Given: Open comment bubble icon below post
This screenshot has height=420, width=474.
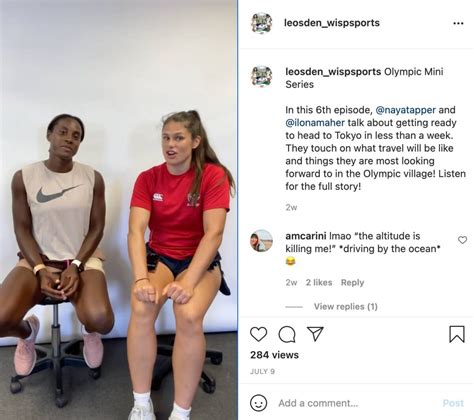Looking at the screenshot, I should [x=287, y=334].
